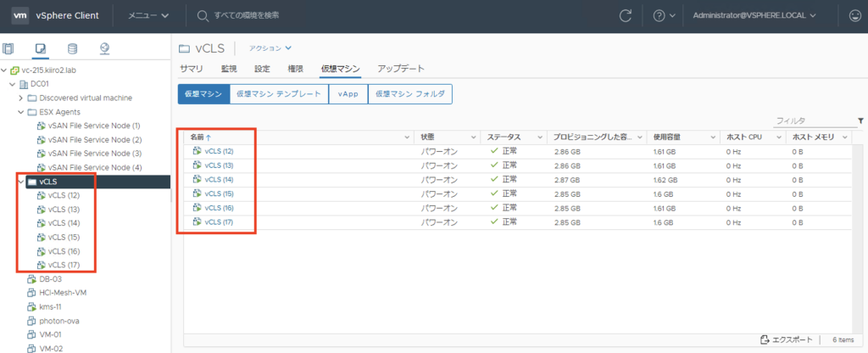Click the Discovered virtual machine folder icon
This screenshot has width=868, height=353.
click(32, 98)
